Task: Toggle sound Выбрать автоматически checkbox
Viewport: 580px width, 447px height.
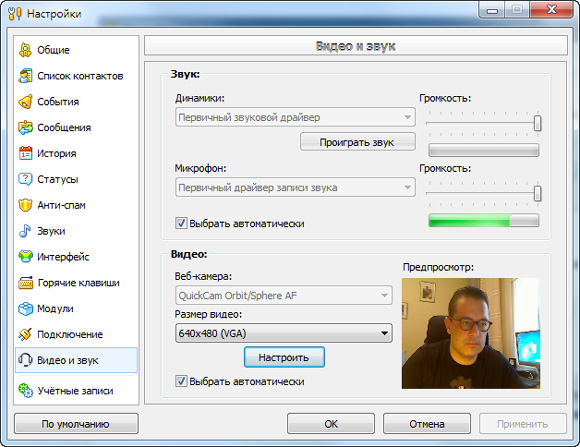Action: pyautogui.click(x=181, y=223)
